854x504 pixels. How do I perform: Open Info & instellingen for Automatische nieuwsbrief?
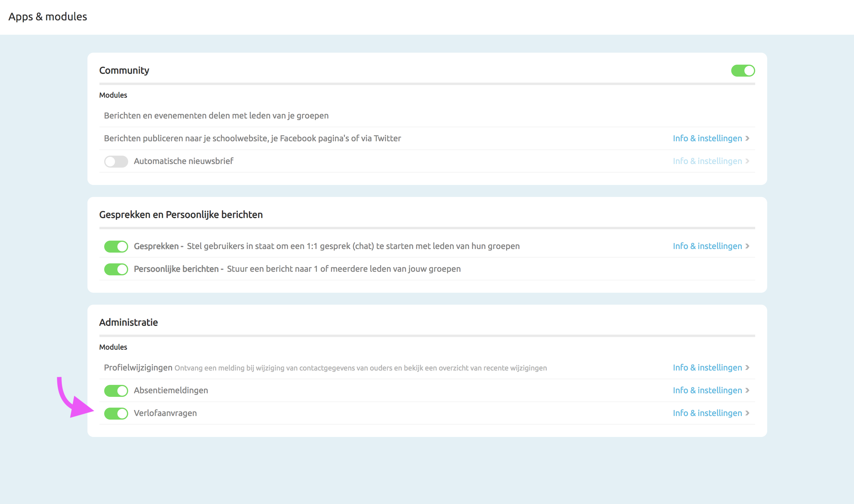(707, 161)
